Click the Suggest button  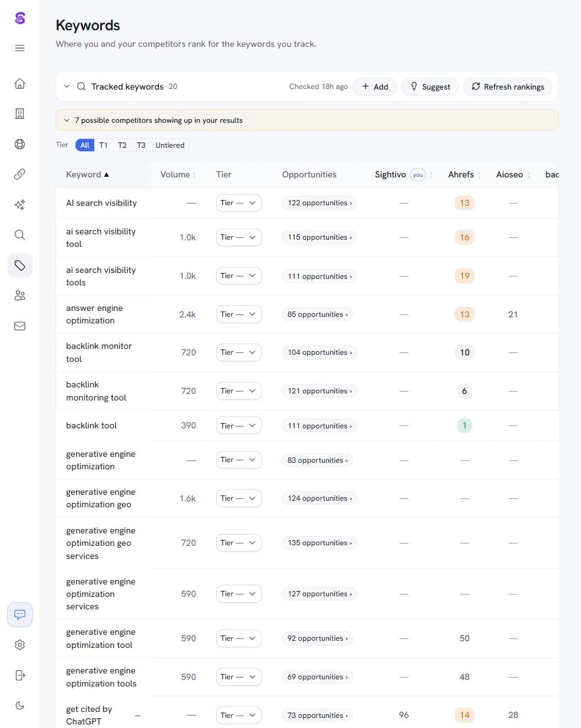(x=430, y=87)
